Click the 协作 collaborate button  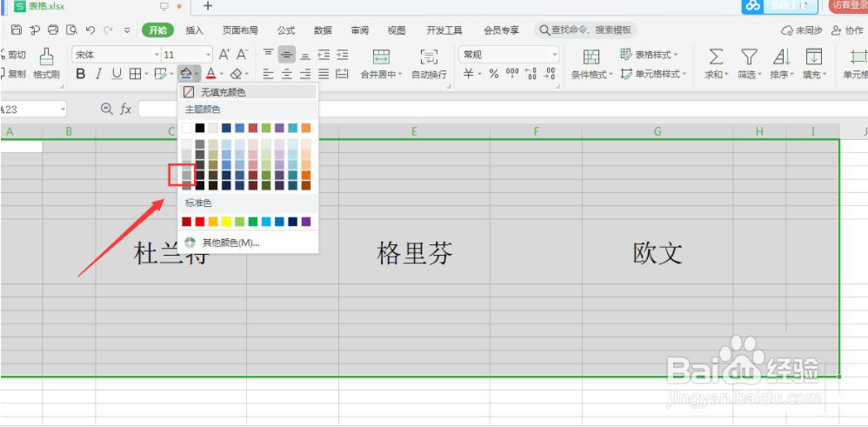coord(847,30)
